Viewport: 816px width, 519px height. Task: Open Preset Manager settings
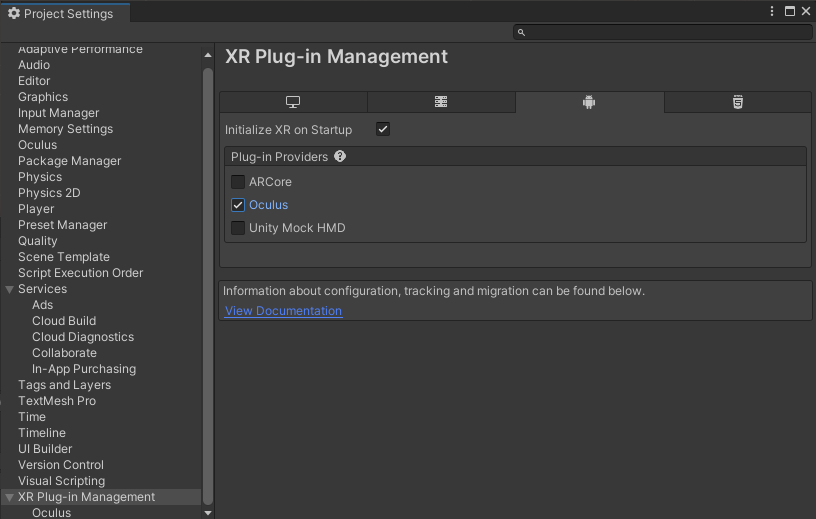pyautogui.click(x=62, y=225)
